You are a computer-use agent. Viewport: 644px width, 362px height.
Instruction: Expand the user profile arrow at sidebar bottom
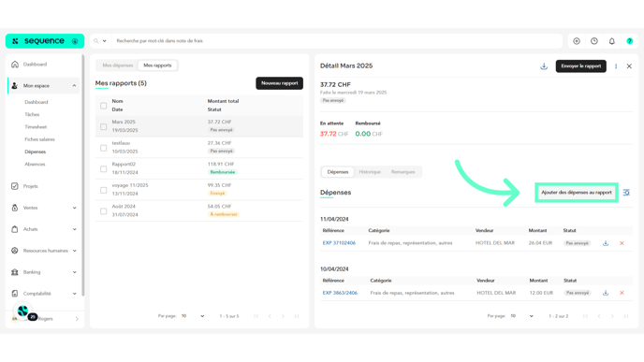coord(77,319)
